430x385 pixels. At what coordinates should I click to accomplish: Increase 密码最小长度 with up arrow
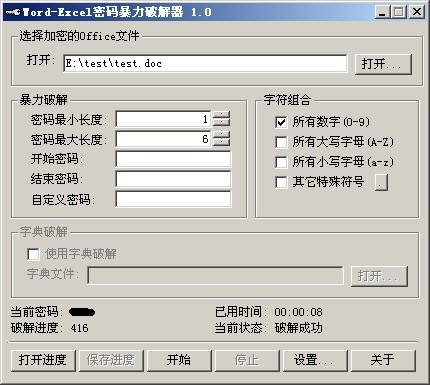(221, 115)
